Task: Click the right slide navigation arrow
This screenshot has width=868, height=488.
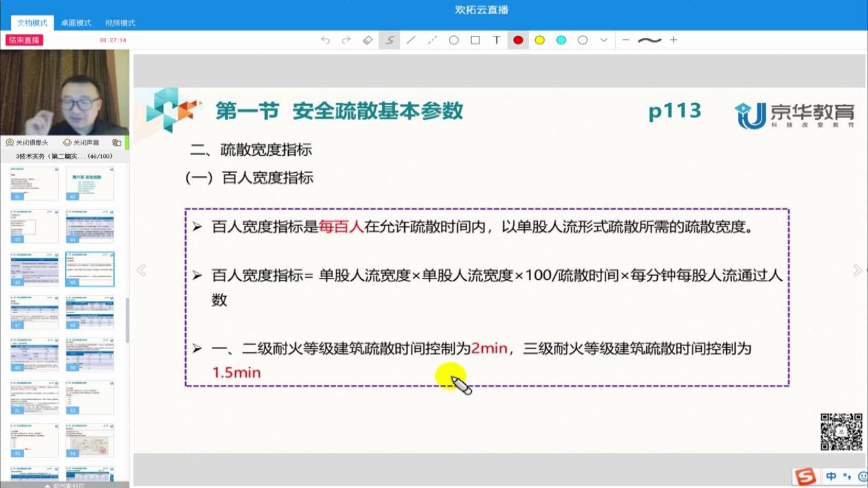Action: 857,270
